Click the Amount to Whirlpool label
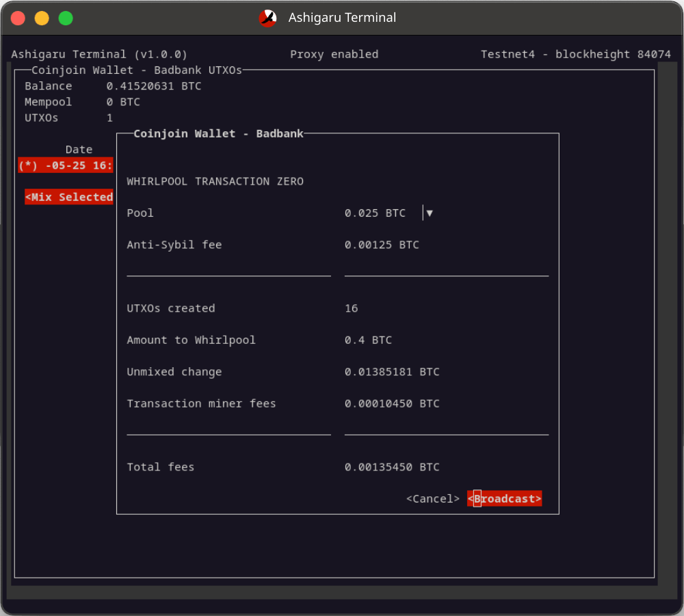Image resolution: width=684 pixels, height=616 pixels. pyautogui.click(x=191, y=340)
